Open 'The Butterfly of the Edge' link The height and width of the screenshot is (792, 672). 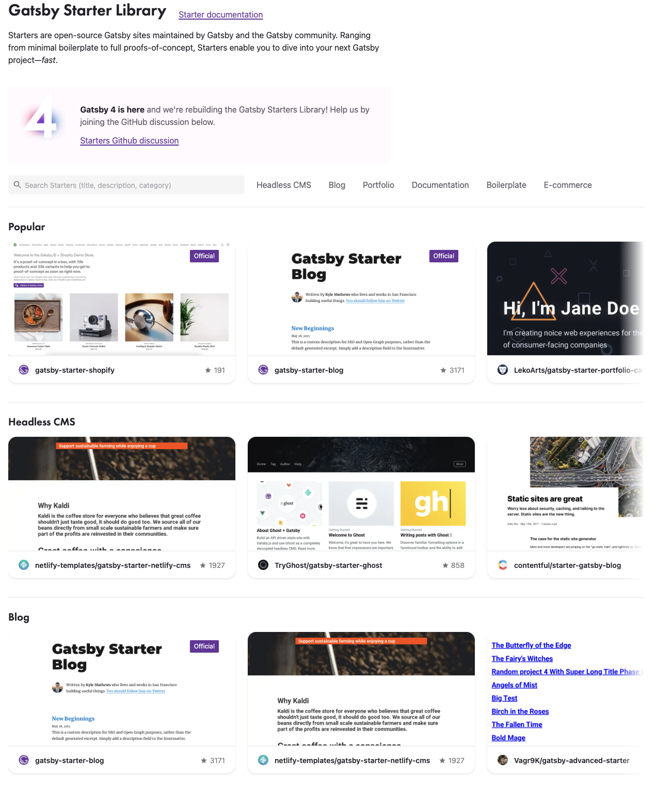531,645
